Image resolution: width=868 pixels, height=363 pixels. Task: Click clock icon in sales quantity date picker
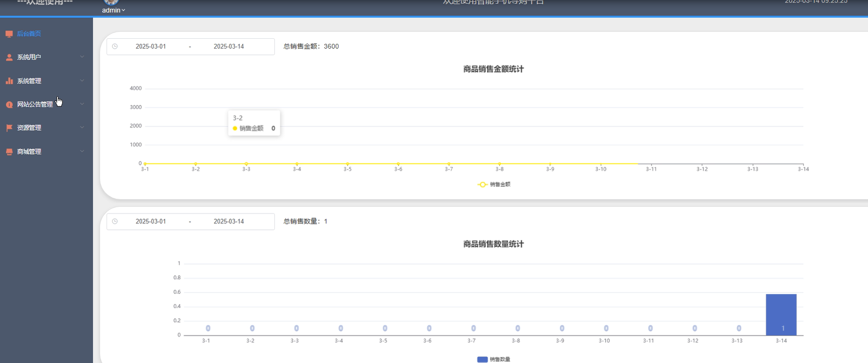click(115, 221)
